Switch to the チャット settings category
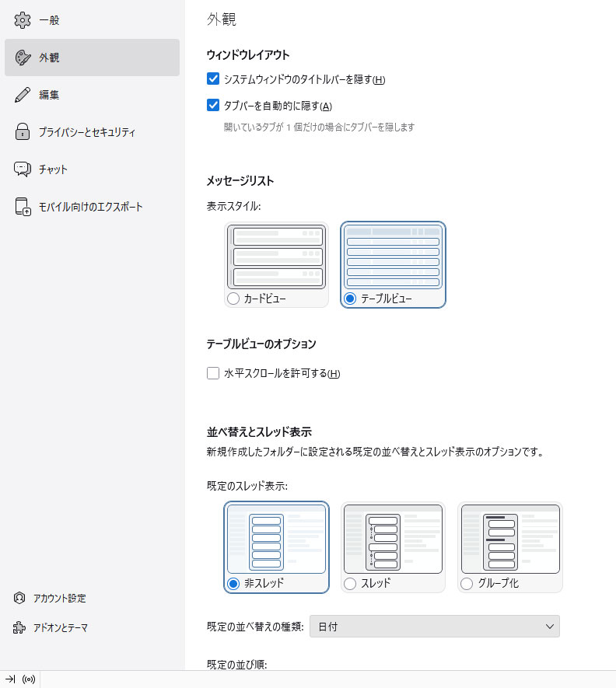 point(93,169)
